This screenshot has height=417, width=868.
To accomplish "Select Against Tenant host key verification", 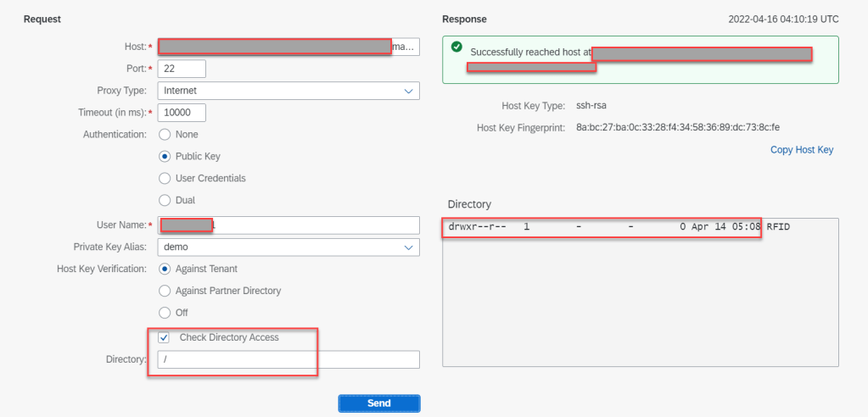I will click(x=165, y=269).
